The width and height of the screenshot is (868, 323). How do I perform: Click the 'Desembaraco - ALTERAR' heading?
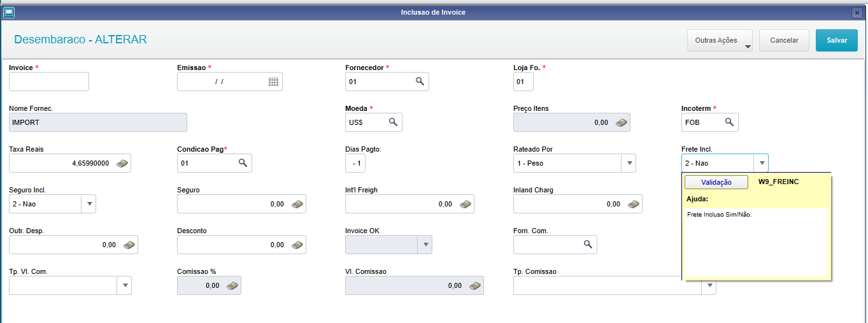click(80, 39)
